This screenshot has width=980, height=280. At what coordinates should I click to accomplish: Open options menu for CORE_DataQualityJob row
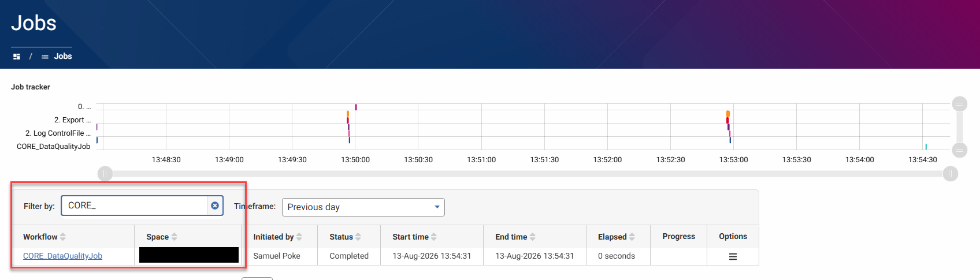pos(733,256)
